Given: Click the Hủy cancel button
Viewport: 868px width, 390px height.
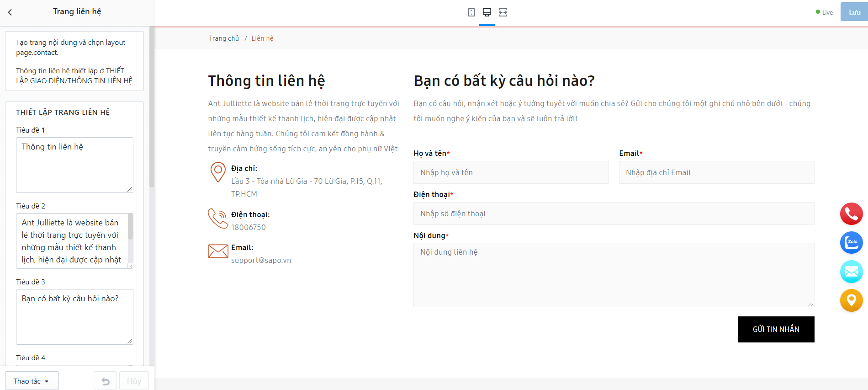Looking at the screenshot, I should tap(134, 381).
